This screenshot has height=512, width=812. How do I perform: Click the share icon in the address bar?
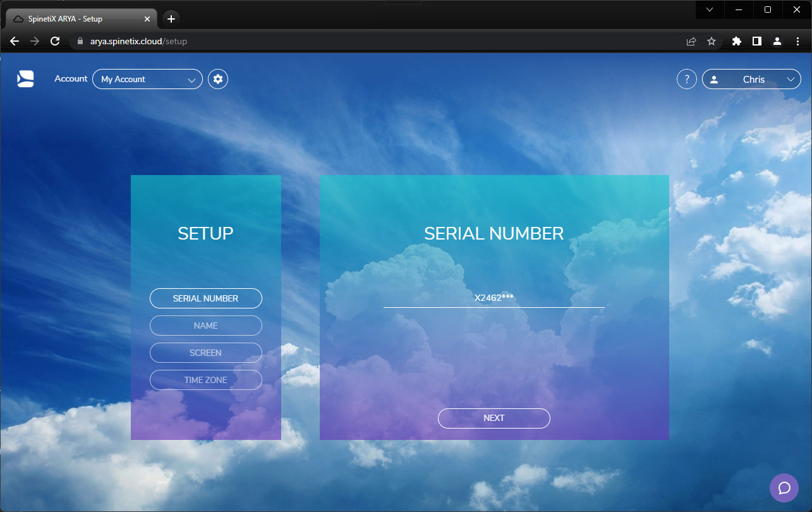coord(690,40)
